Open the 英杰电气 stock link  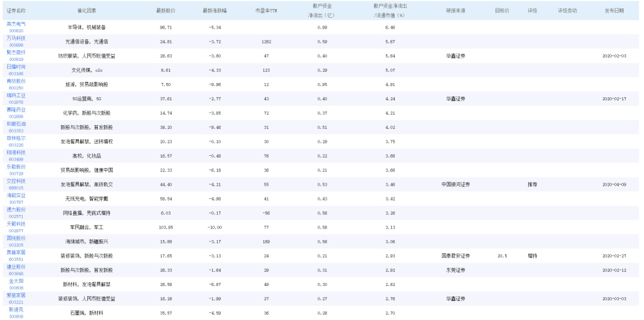click(16, 24)
